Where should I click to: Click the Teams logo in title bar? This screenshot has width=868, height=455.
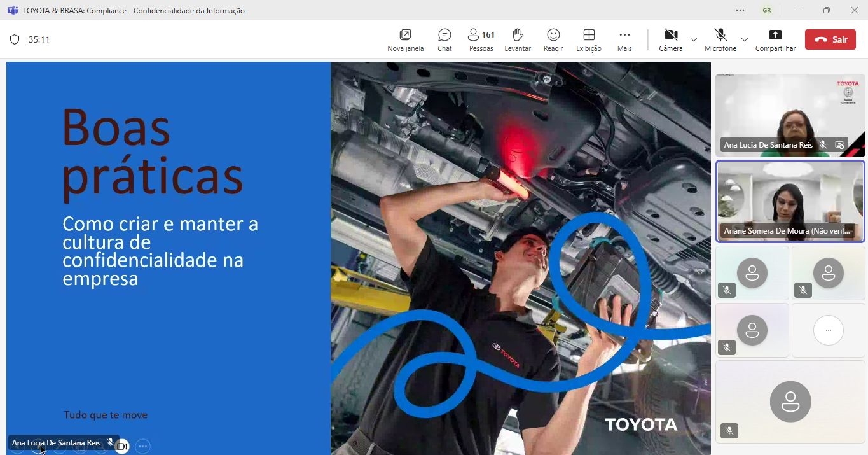tap(12, 10)
